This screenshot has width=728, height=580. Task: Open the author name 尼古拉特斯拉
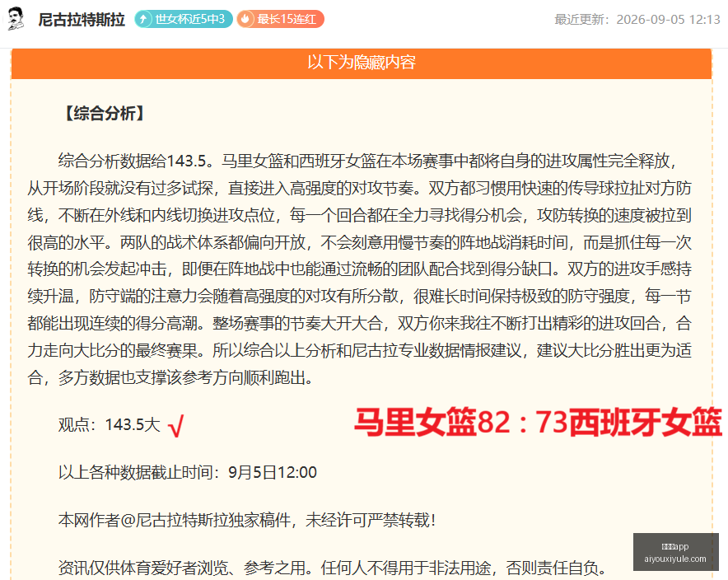click(82, 20)
